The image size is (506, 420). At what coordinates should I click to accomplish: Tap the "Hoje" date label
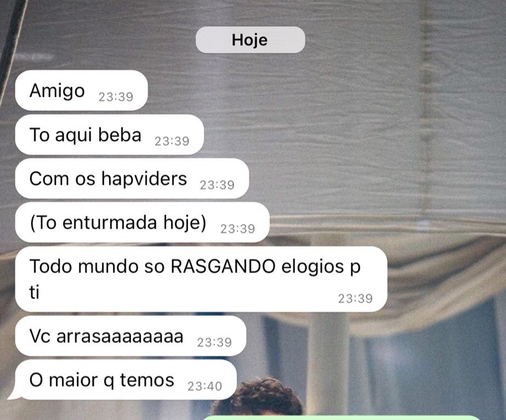click(250, 39)
